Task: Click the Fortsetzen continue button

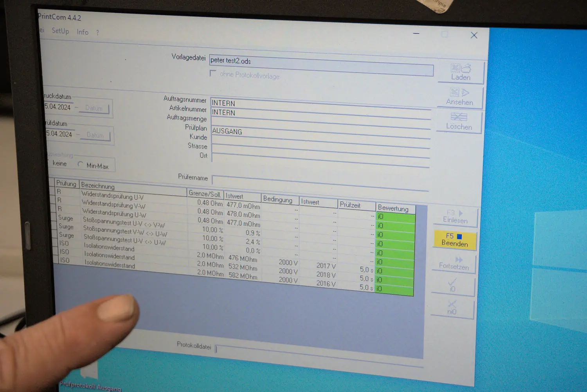Action: (x=454, y=263)
